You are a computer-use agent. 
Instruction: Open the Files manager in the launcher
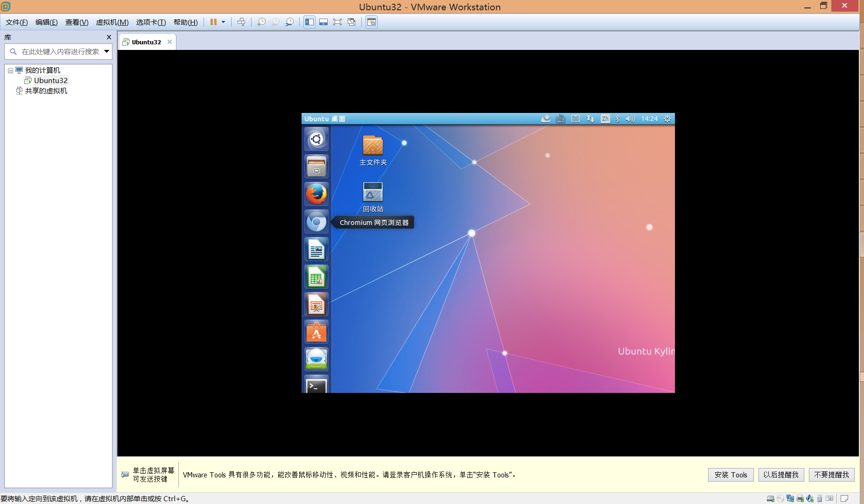click(316, 167)
